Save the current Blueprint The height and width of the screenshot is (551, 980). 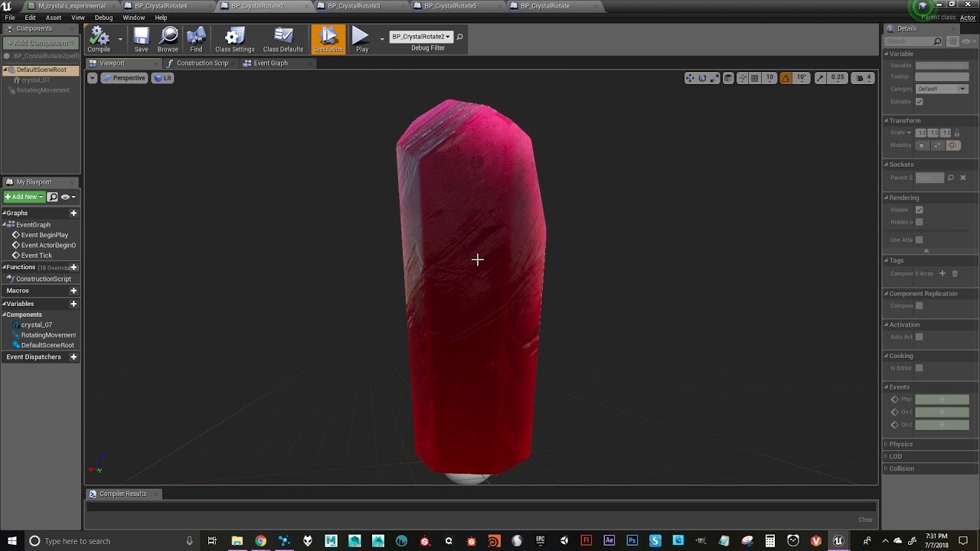140,38
